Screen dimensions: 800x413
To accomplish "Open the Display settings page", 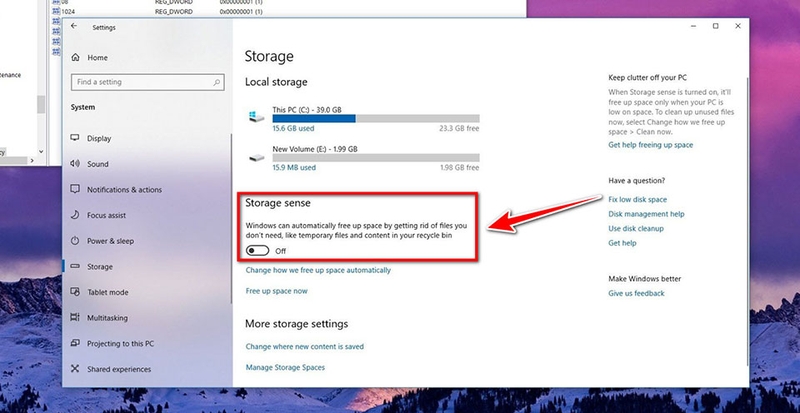I will pyautogui.click(x=99, y=138).
